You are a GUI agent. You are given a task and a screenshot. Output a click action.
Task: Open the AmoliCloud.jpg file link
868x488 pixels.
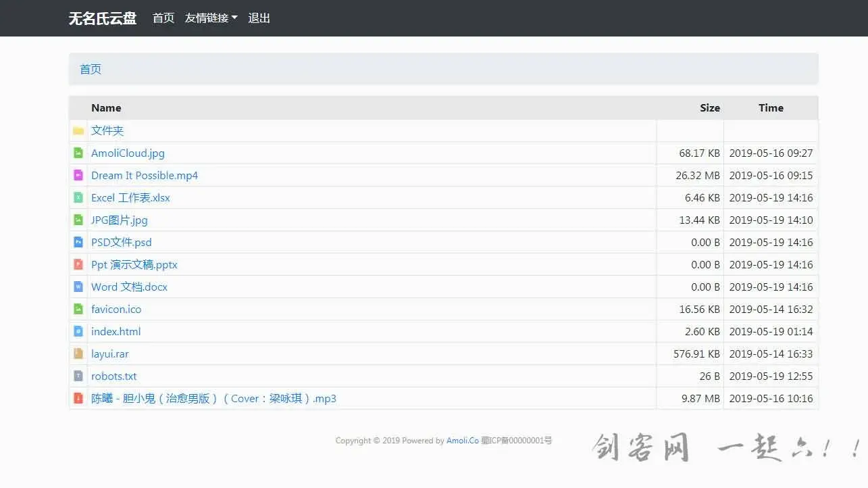pyautogui.click(x=128, y=153)
